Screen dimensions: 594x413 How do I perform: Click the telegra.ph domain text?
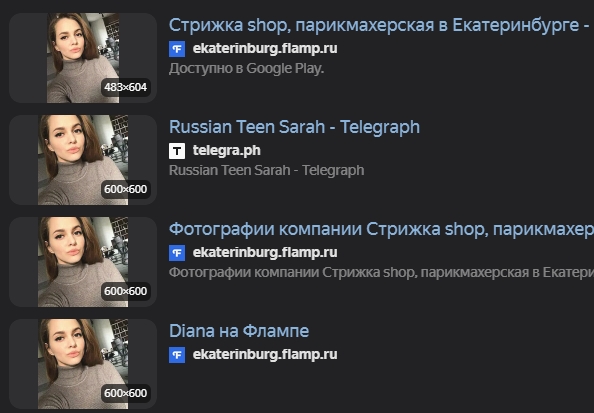coord(227,150)
